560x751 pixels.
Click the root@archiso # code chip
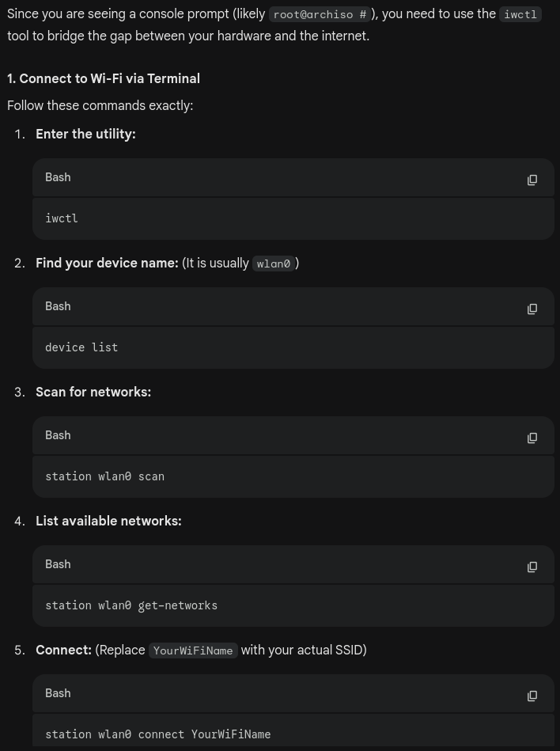[320, 14]
